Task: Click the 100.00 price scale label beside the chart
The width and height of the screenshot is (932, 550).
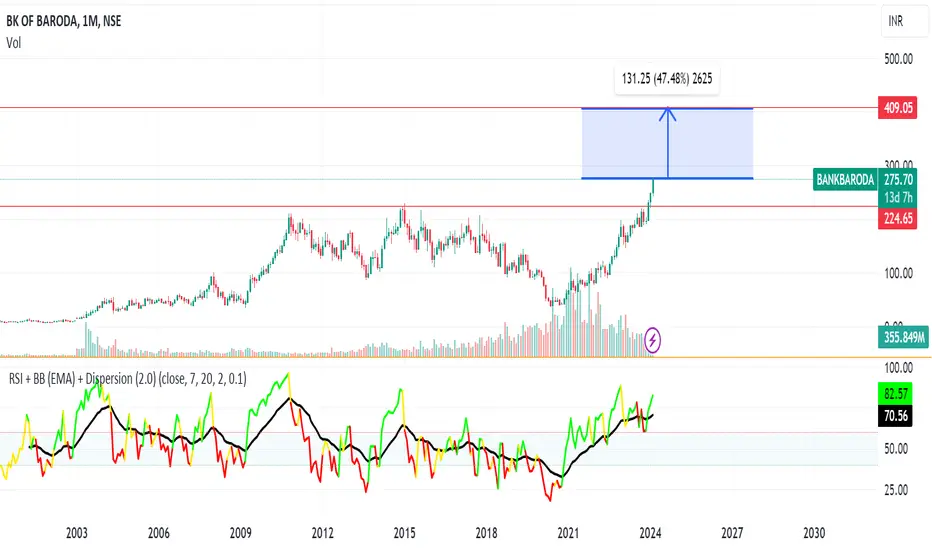Action: [898, 274]
